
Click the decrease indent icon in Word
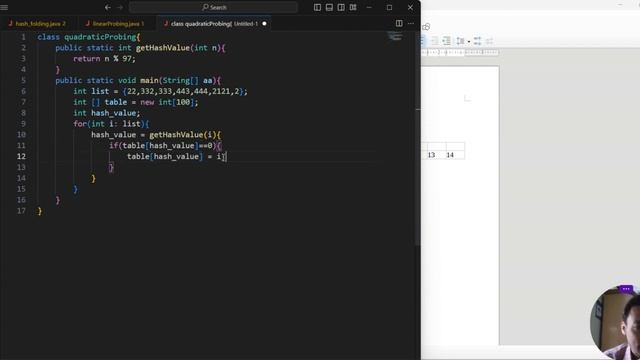435,41
